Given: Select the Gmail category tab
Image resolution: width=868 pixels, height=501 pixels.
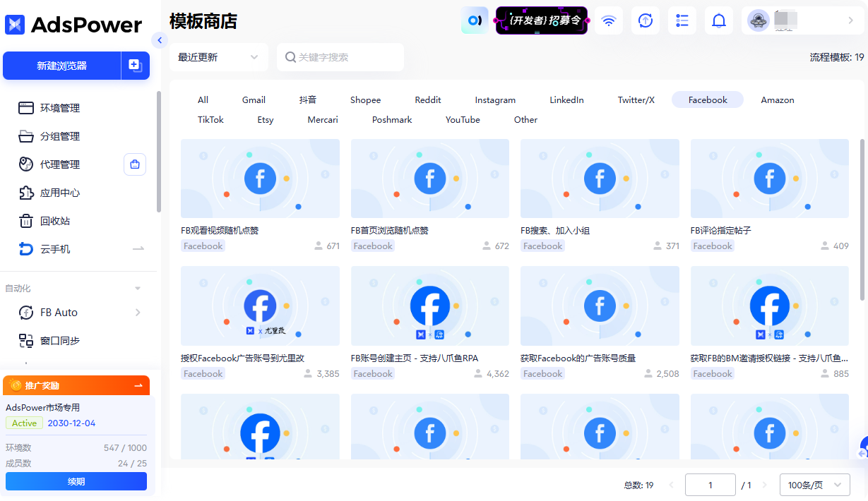Looking at the screenshot, I should pos(254,99).
